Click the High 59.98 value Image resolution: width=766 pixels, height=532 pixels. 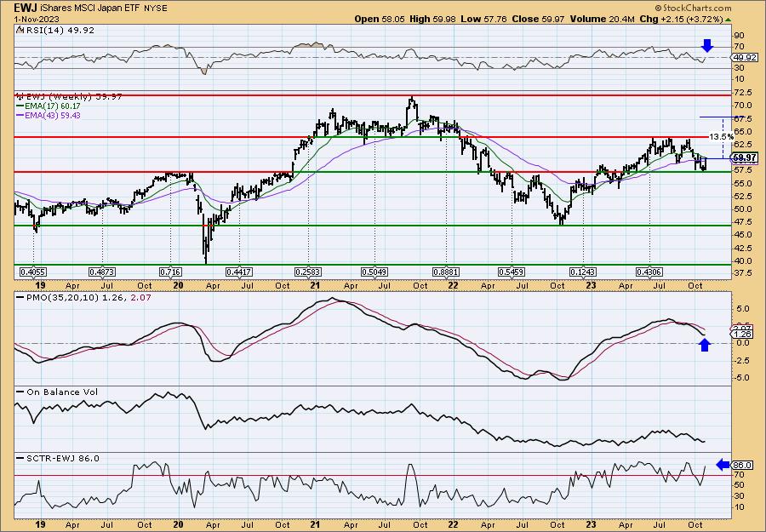432,19
